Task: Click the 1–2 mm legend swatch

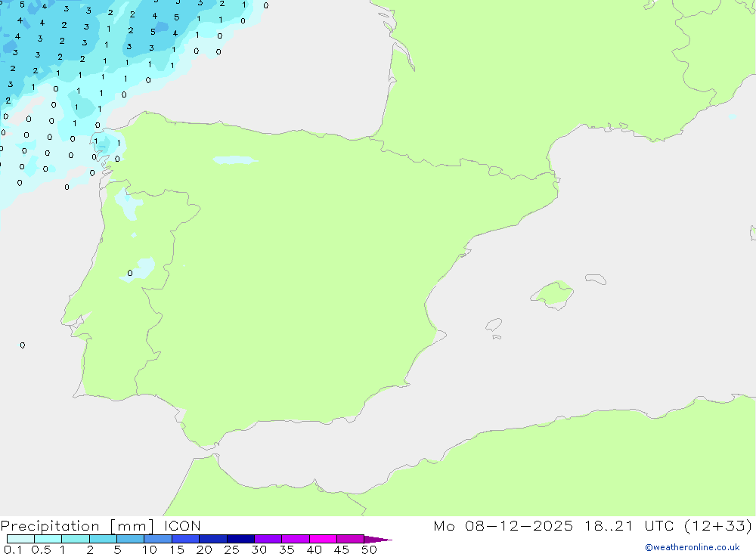Action: (x=75, y=539)
